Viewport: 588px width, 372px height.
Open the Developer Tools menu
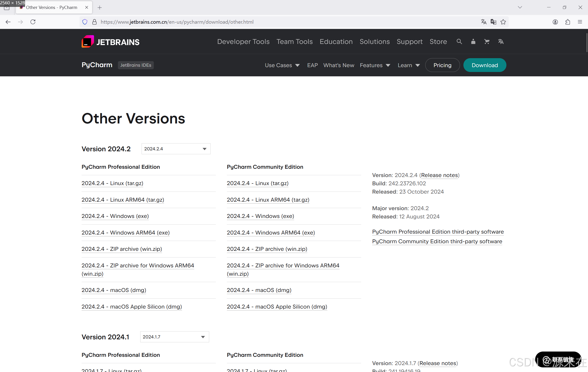pos(243,42)
